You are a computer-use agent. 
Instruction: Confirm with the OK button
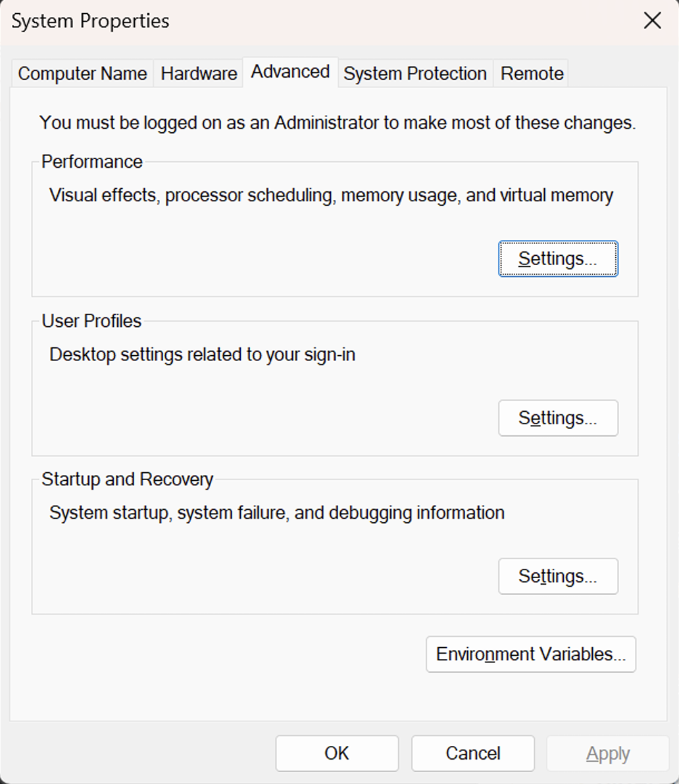tap(337, 753)
